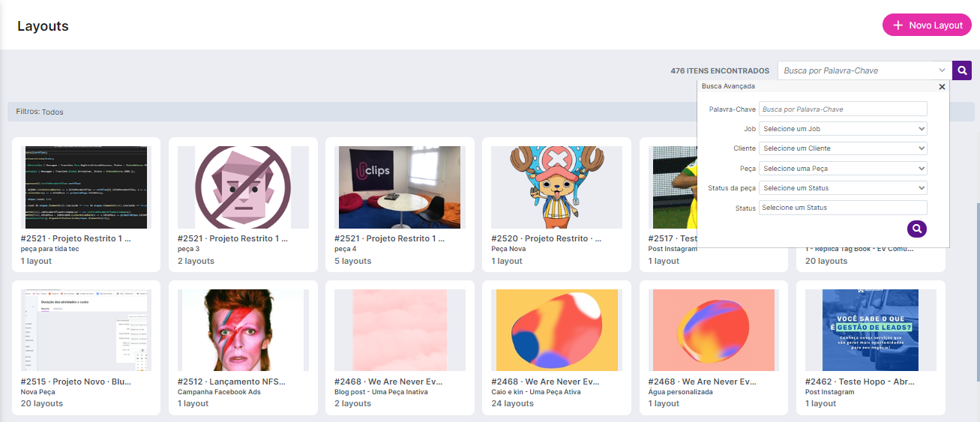Click the "476 ITENS ENCONTRADOS" count text

720,70
